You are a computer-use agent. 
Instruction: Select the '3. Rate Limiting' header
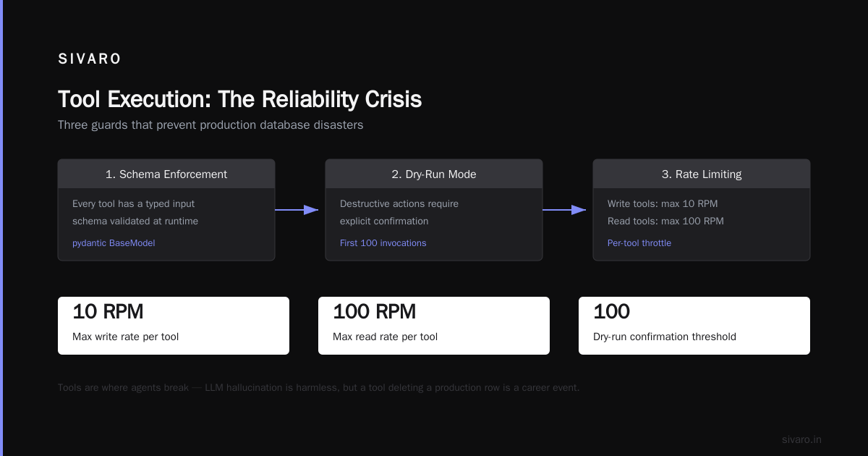[702, 174]
